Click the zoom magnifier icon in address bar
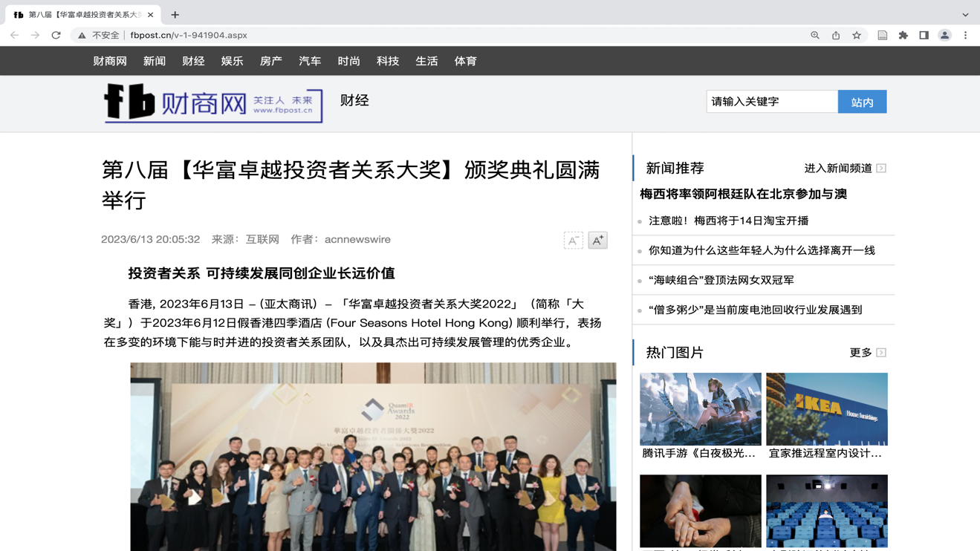This screenshot has width=980, height=551. (815, 35)
